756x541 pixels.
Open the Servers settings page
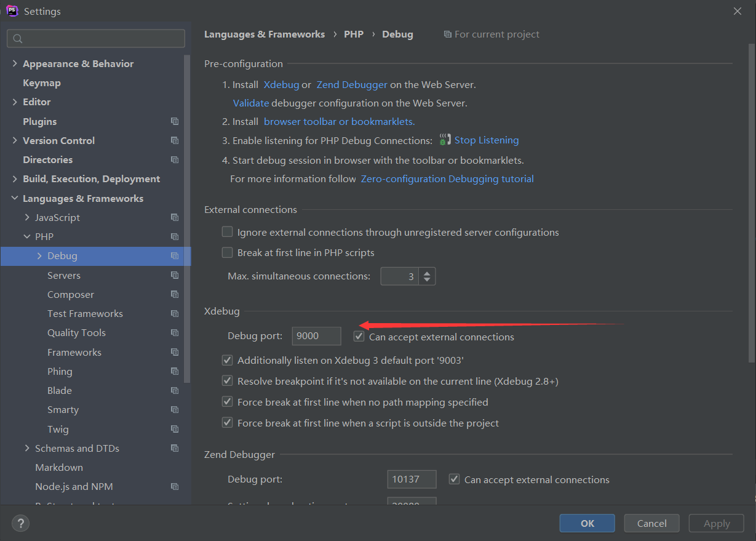coord(64,276)
